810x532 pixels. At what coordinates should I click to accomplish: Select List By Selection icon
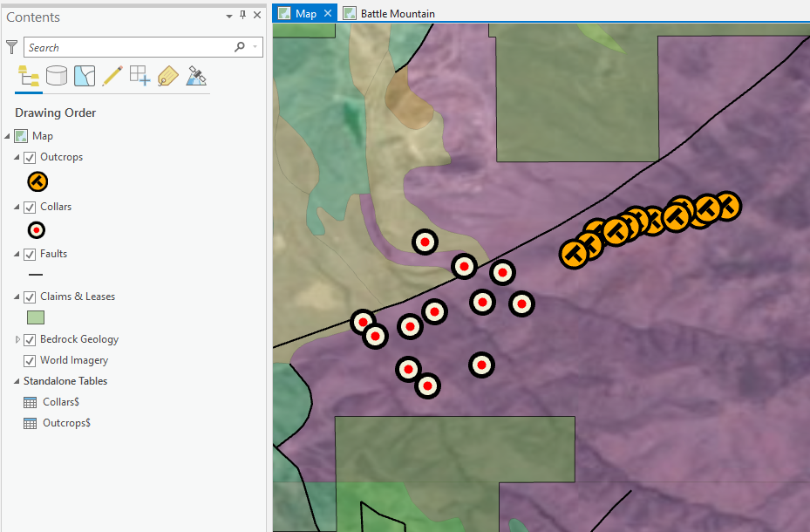click(x=85, y=76)
